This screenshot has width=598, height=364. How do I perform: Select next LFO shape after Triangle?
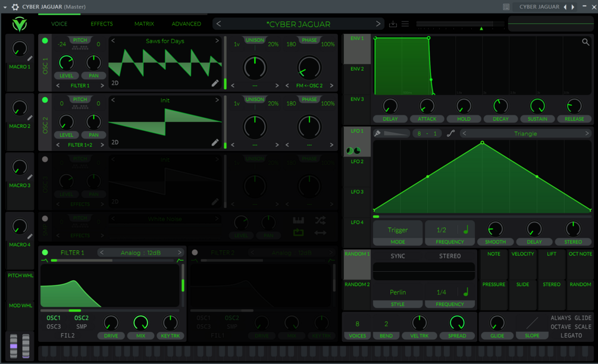coord(587,133)
